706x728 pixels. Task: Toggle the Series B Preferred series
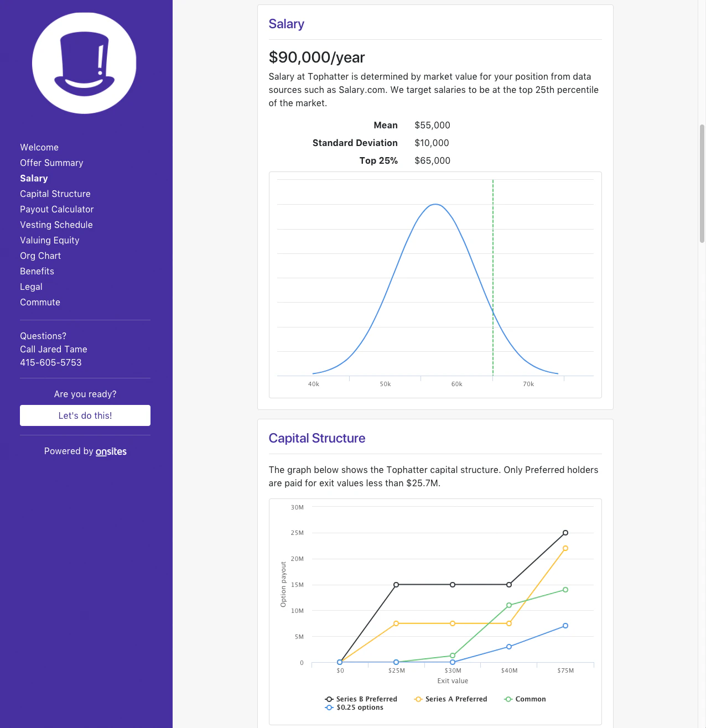pos(361,699)
